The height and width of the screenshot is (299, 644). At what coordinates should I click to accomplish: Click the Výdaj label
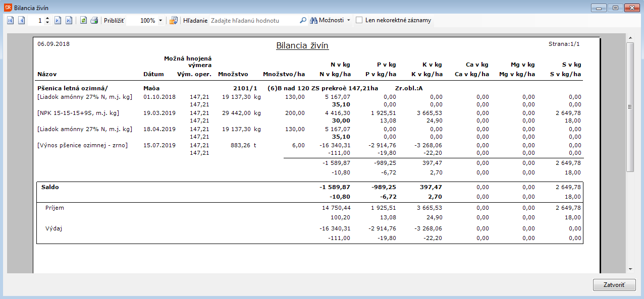(53, 228)
